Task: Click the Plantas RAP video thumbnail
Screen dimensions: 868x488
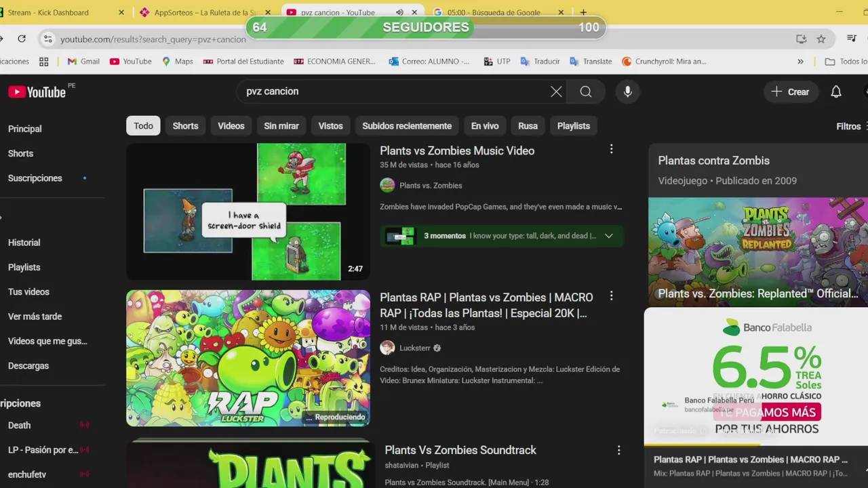Action: pyautogui.click(x=248, y=358)
